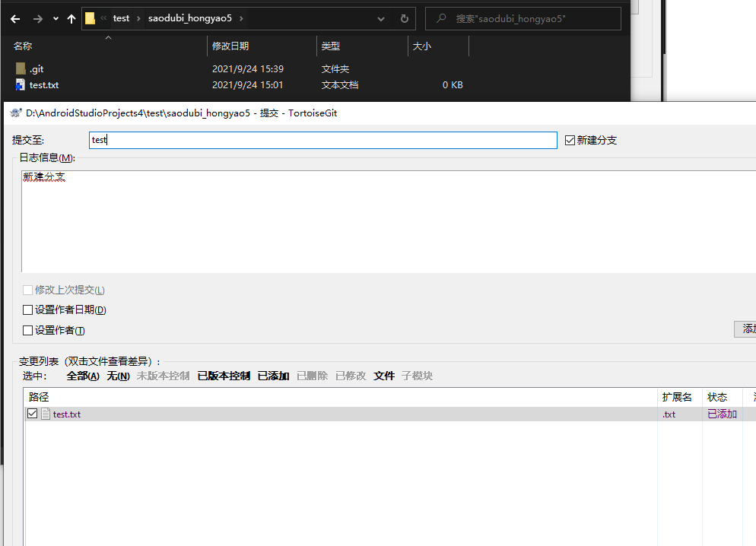
Task: Open recent locations dropdown arrow in Explorer
Action: 56,19
